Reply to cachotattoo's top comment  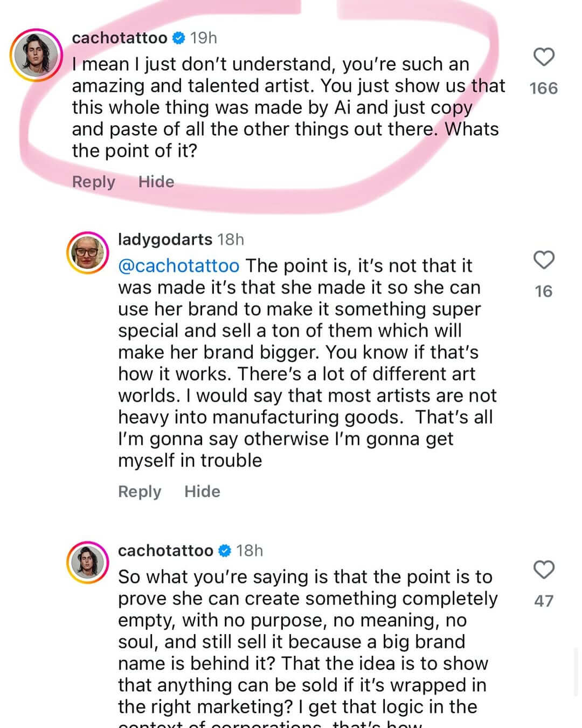(93, 182)
